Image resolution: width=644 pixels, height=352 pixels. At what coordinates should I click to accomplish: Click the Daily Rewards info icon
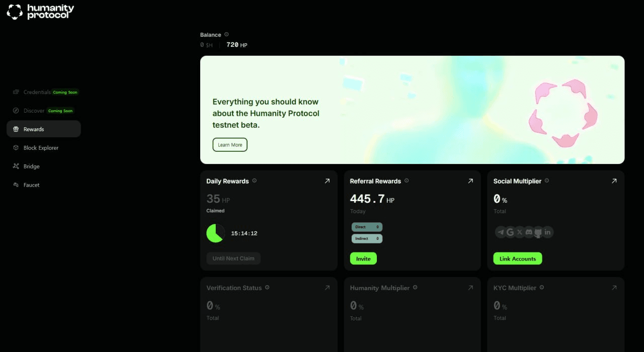(x=255, y=181)
